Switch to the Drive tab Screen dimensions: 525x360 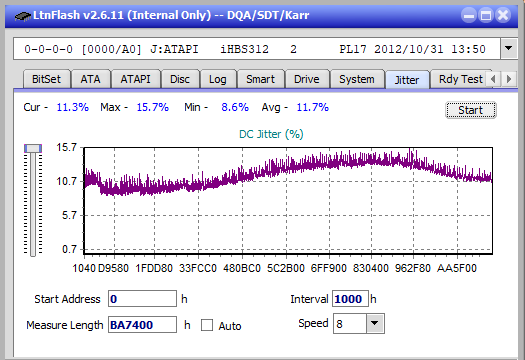coord(307,79)
